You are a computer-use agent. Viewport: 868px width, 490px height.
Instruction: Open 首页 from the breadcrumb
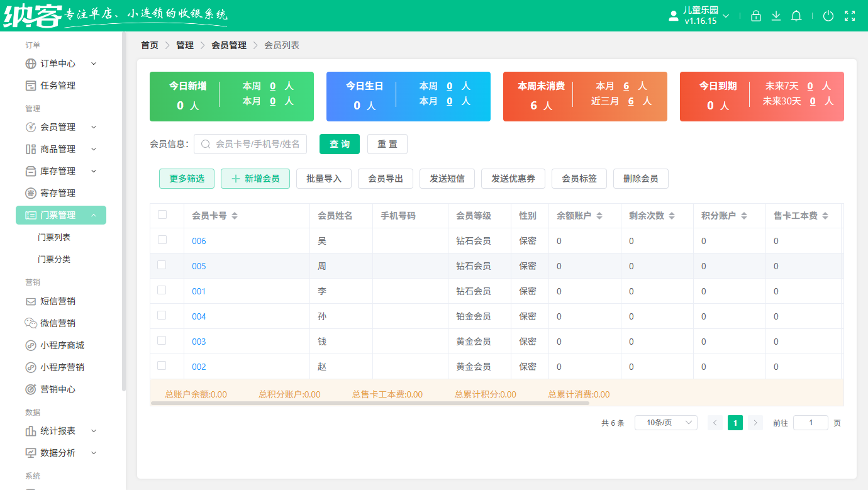coord(149,45)
